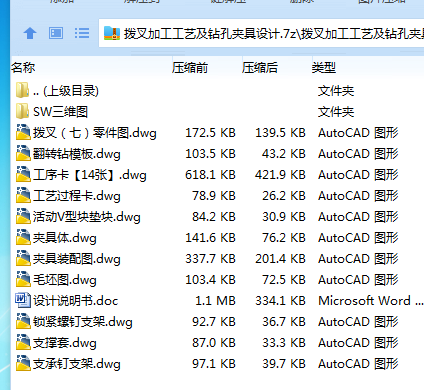The image size is (424, 390).
Task: Click the 97.1 KB original size value
Action: tap(214, 364)
